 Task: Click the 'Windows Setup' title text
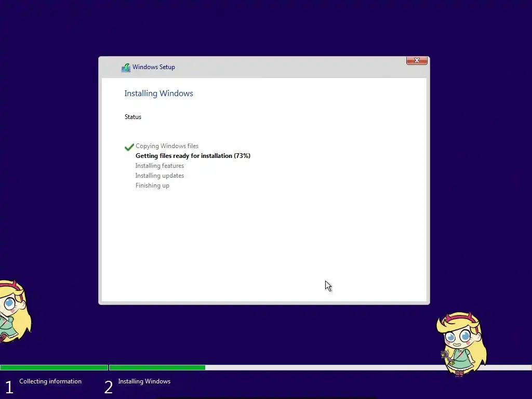coord(154,67)
